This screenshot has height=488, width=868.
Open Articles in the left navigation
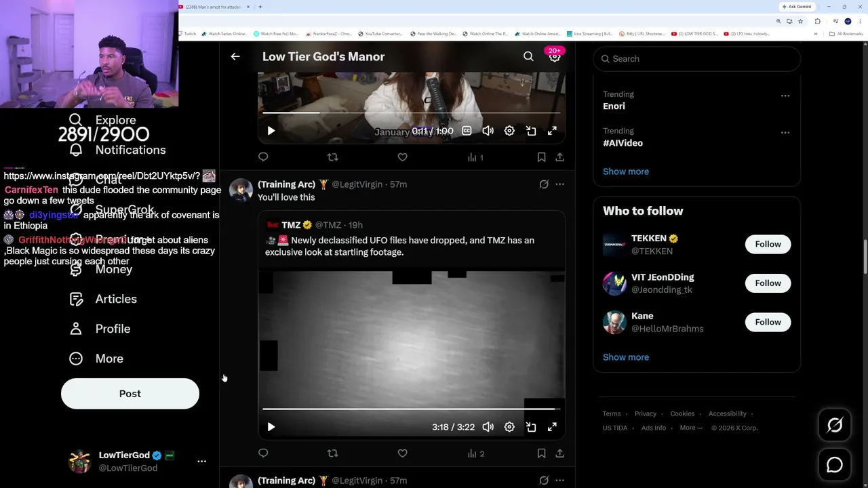click(x=103, y=299)
